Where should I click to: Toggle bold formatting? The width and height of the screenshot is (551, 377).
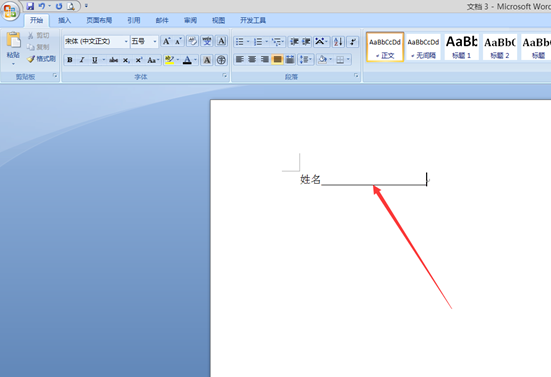(70, 60)
